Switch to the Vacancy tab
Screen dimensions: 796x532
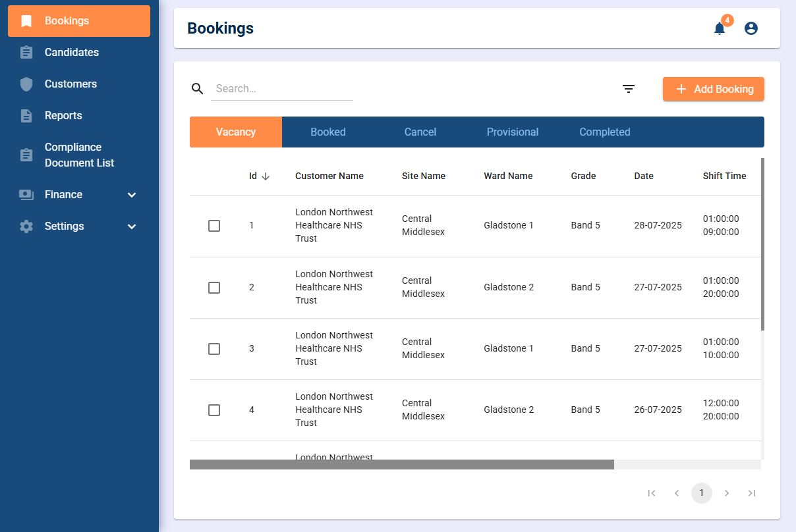pyautogui.click(x=236, y=132)
